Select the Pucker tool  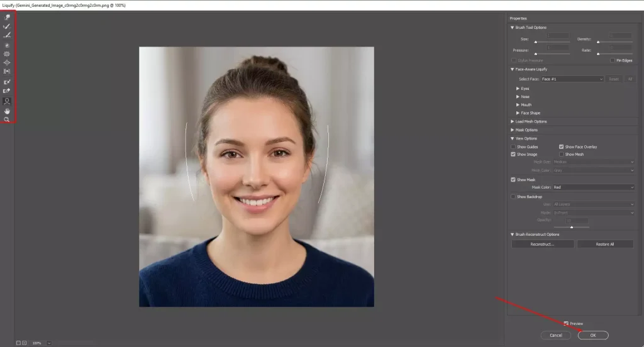coord(7,54)
